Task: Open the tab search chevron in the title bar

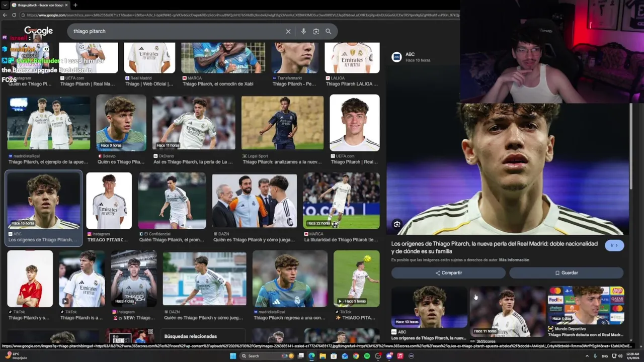Action: coord(5,5)
